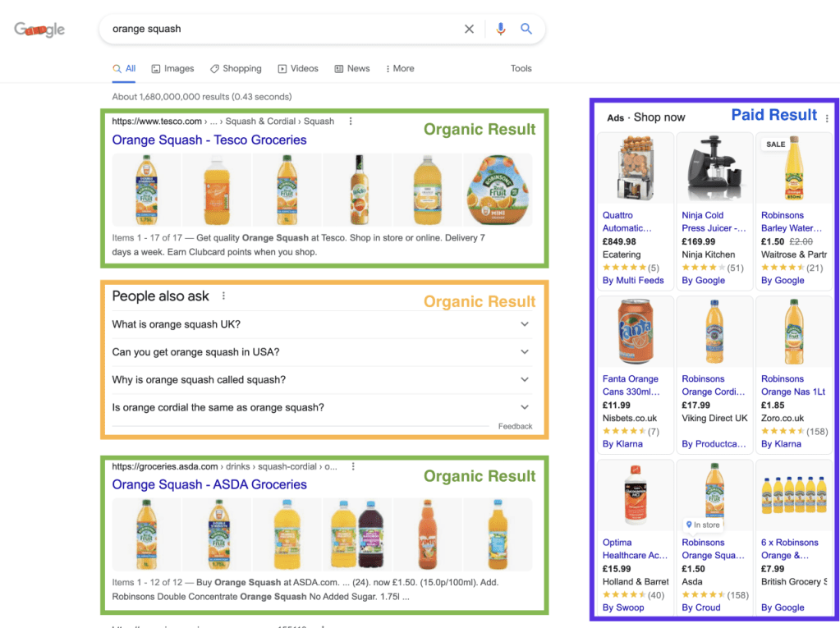The height and width of the screenshot is (628, 840).
Task: Open three-dot menu next to People also ask
Action: pos(223,296)
